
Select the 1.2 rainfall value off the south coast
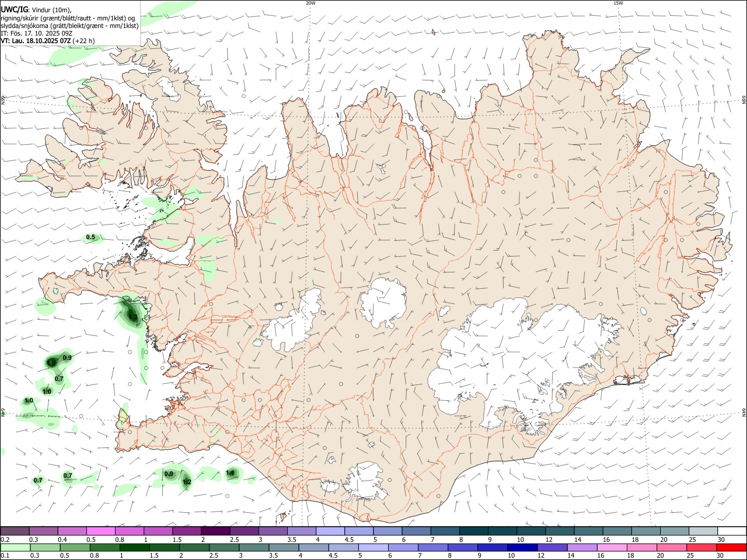pos(187,482)
